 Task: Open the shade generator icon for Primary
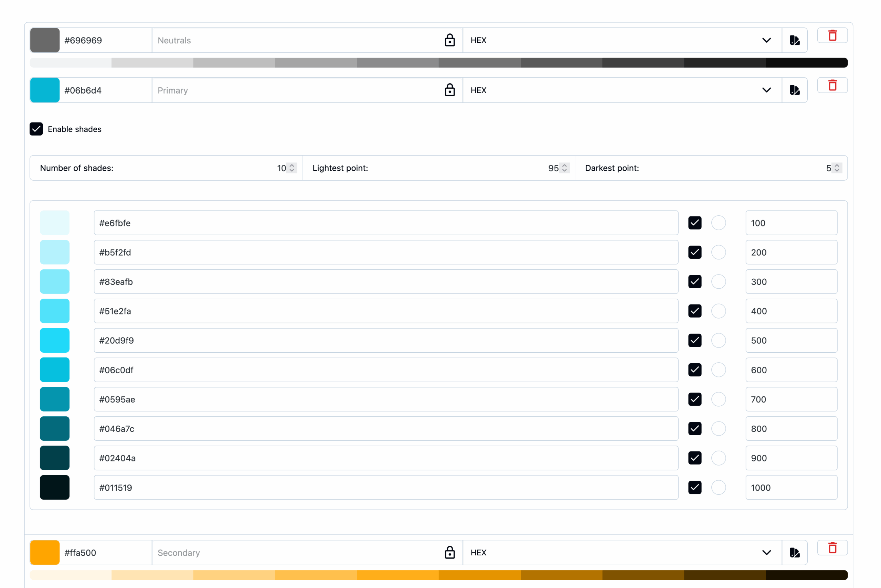795,90
